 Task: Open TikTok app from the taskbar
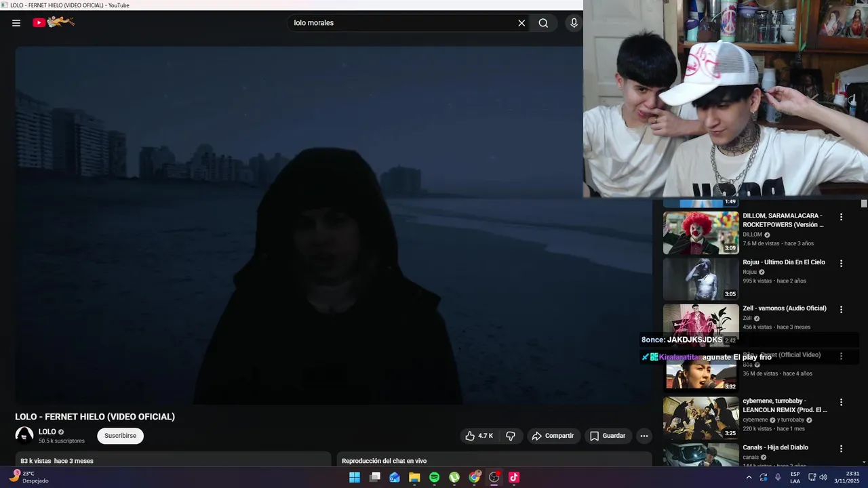[x=514, y=477]
